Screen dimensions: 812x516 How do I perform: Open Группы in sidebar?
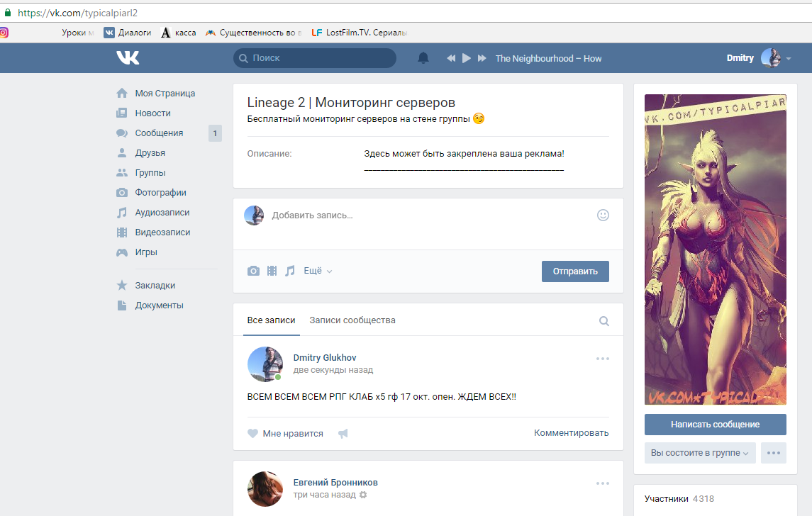[150, 172]
